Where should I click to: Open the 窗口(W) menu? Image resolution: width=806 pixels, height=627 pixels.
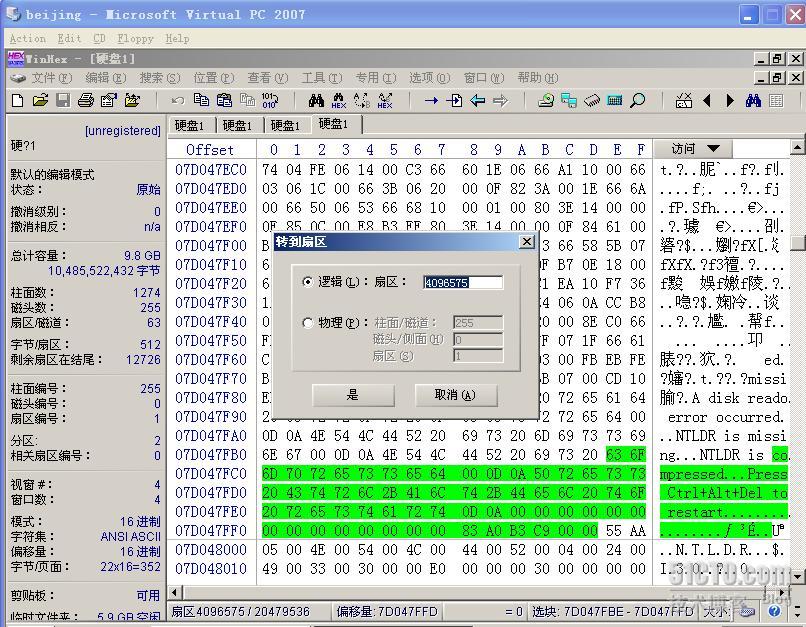[x=484, y=78]
